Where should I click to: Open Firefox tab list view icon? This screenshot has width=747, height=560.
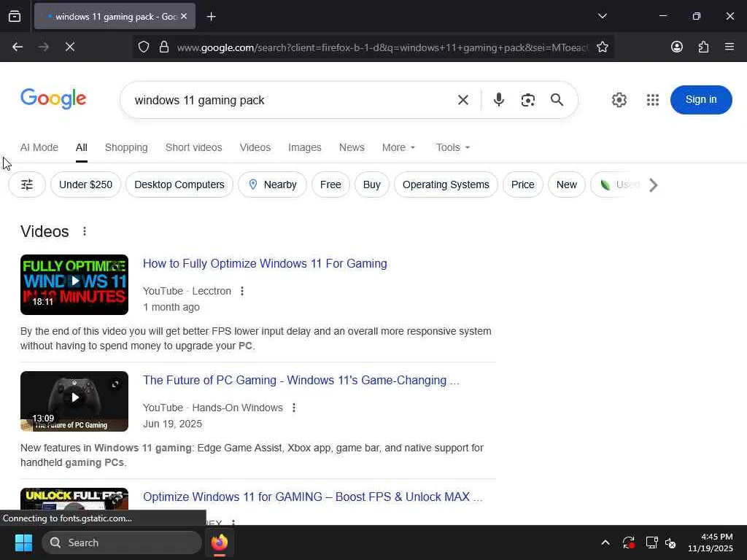15,16
